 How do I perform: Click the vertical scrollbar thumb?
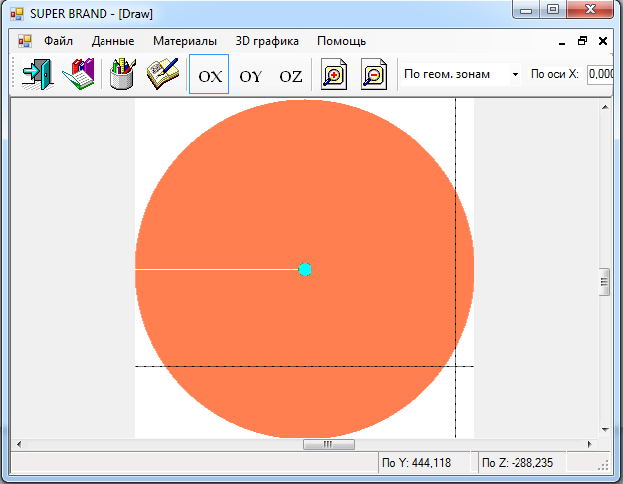click(604, 282)
